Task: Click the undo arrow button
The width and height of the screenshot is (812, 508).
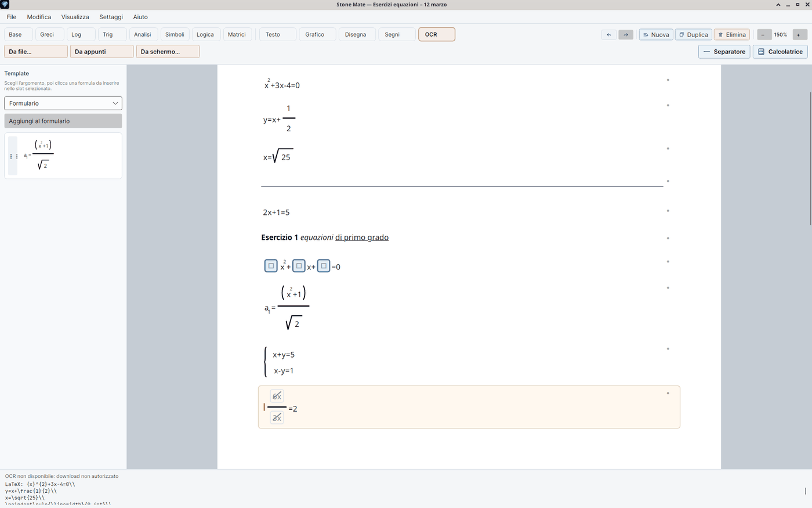Action: (608, 34)
